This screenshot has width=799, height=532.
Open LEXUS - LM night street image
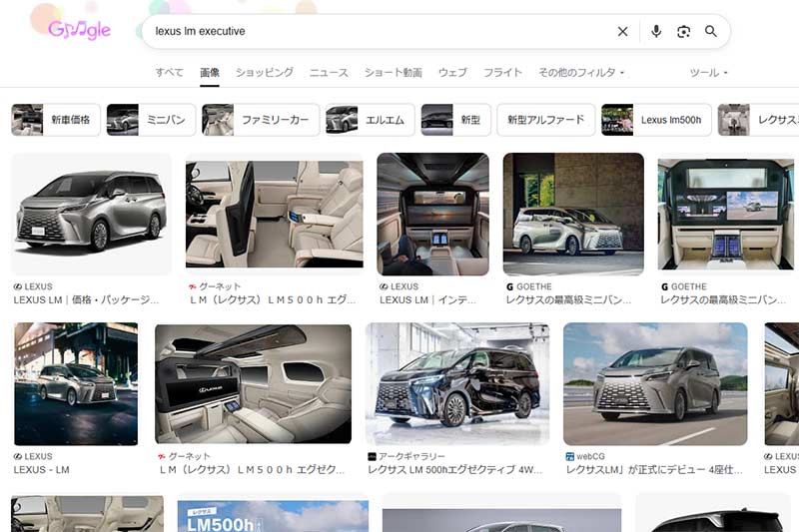pos(76,384)
